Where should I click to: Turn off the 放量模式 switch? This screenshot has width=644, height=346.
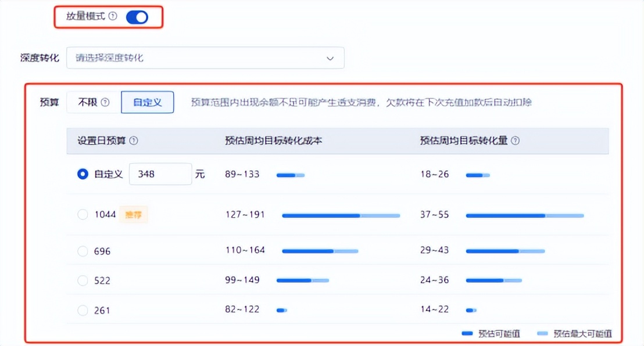tap(137, 17)
